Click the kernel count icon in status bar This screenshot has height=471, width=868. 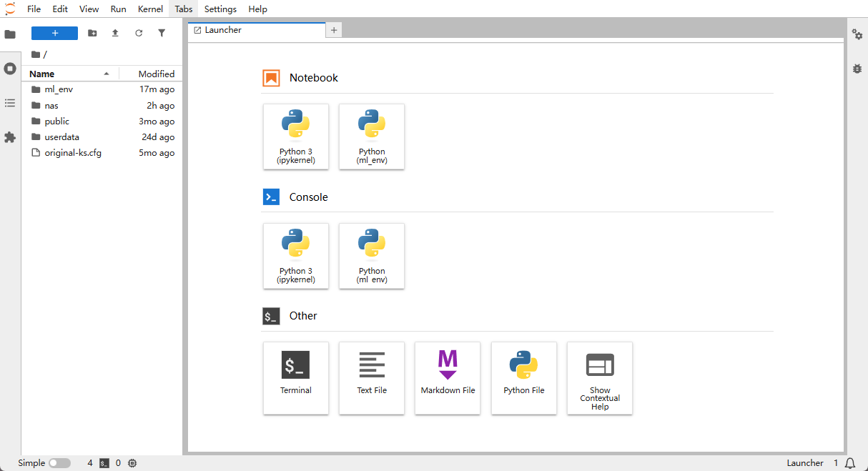[x=132, y=463]
